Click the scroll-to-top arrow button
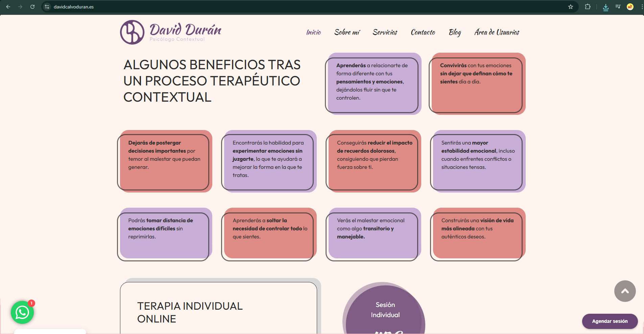Image resolution: width=644 pixels, height=334 pixels. click(x=625, y=291)
